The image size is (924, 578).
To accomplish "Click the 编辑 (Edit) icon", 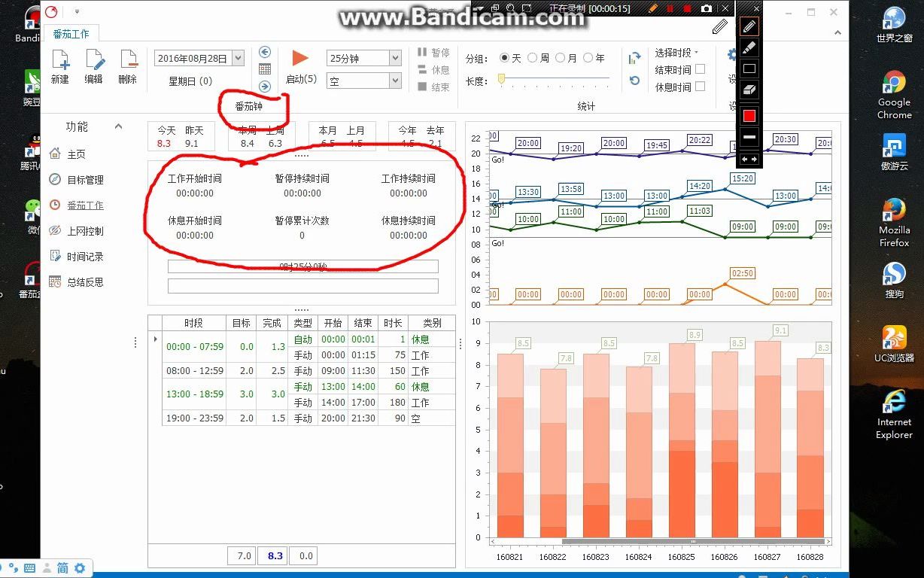I will click(x=94, y=60).
